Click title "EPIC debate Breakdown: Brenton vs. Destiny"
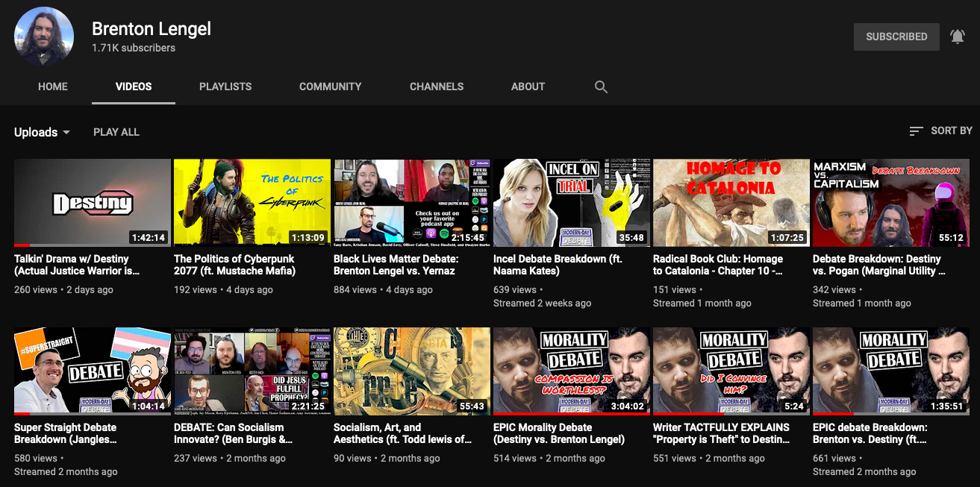This screenshot has height=487, width=980. click(x=870, y=433)
